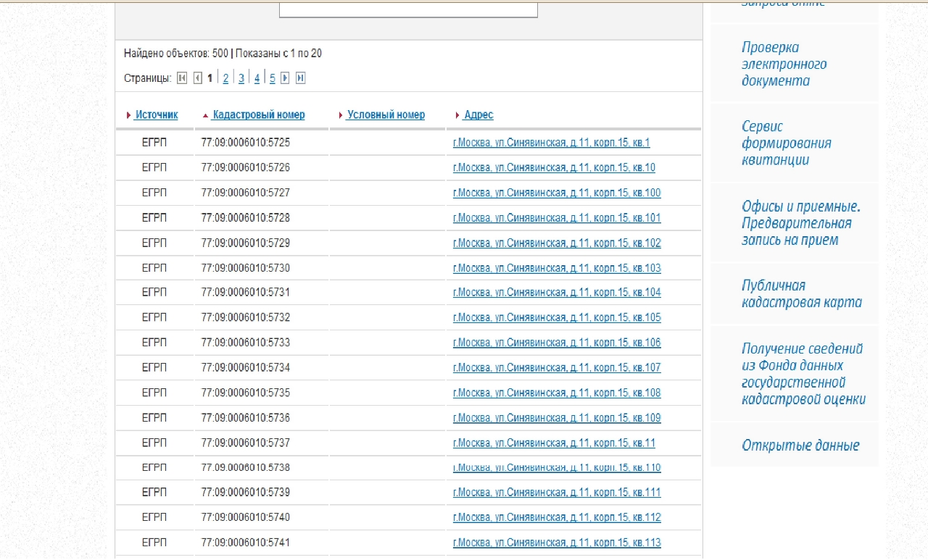Image resolution: width=928 pixels, height=560 pixels.
Task: Open Проверка электронного документа sidebar item
Action: pyautogui.click(x=783, y=64)
